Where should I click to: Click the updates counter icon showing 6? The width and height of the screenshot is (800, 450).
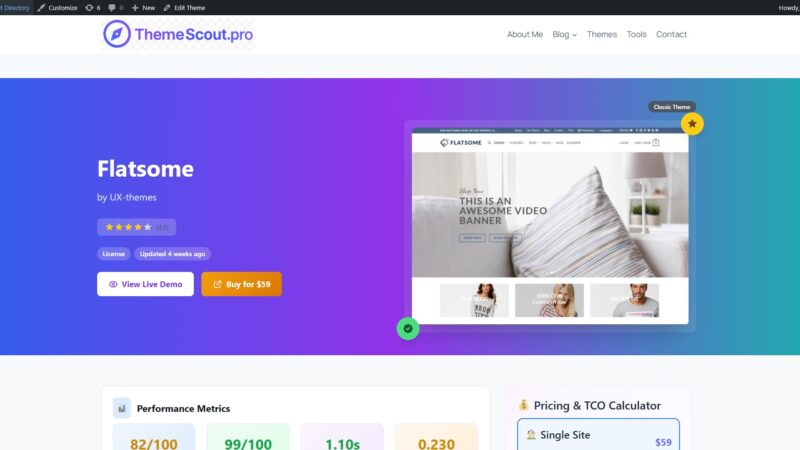click(93, 8)
